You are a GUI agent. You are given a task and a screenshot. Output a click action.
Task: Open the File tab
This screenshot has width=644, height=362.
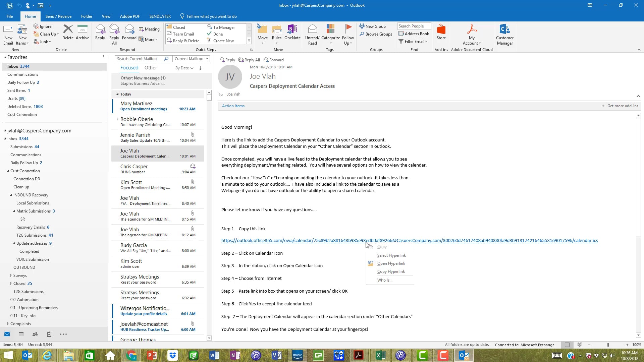(10, 16)
